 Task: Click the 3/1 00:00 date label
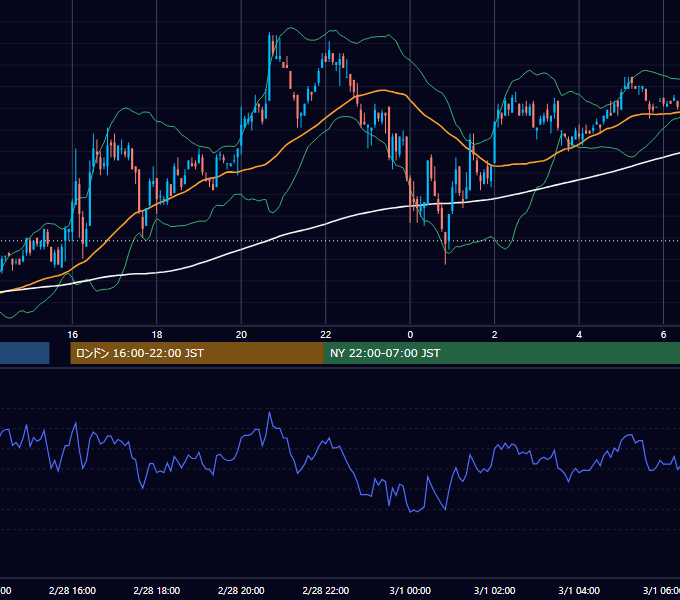[x=410, y=590]
